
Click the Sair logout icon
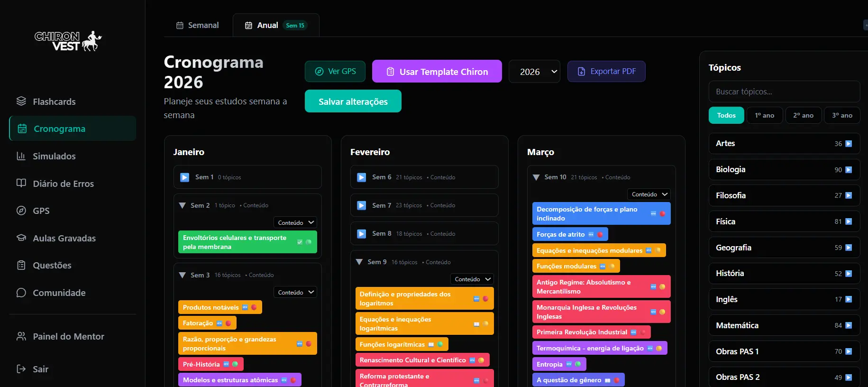21,369
